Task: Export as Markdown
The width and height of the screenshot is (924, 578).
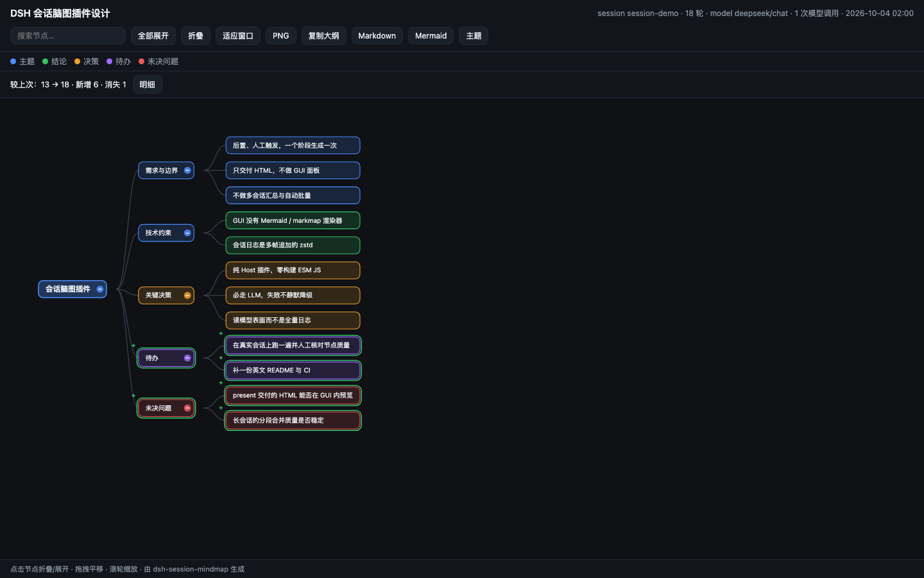Action: (x=377, y=36)
